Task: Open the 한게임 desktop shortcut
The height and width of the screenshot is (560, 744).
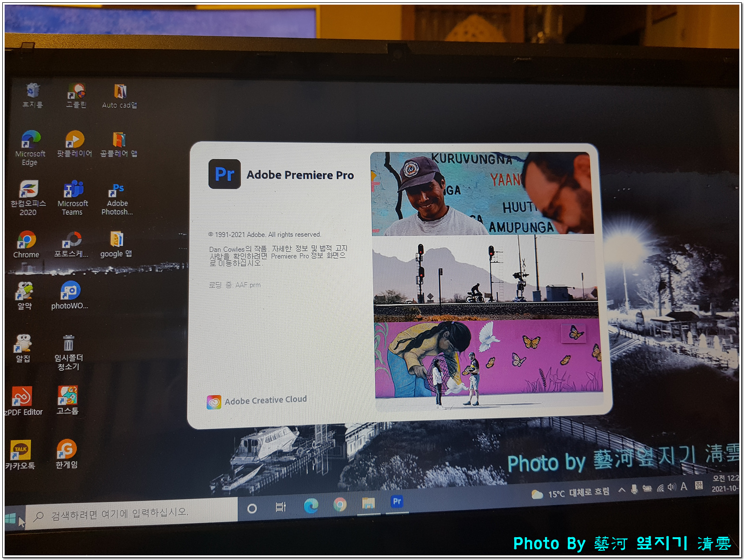Action: coord(66,454)
